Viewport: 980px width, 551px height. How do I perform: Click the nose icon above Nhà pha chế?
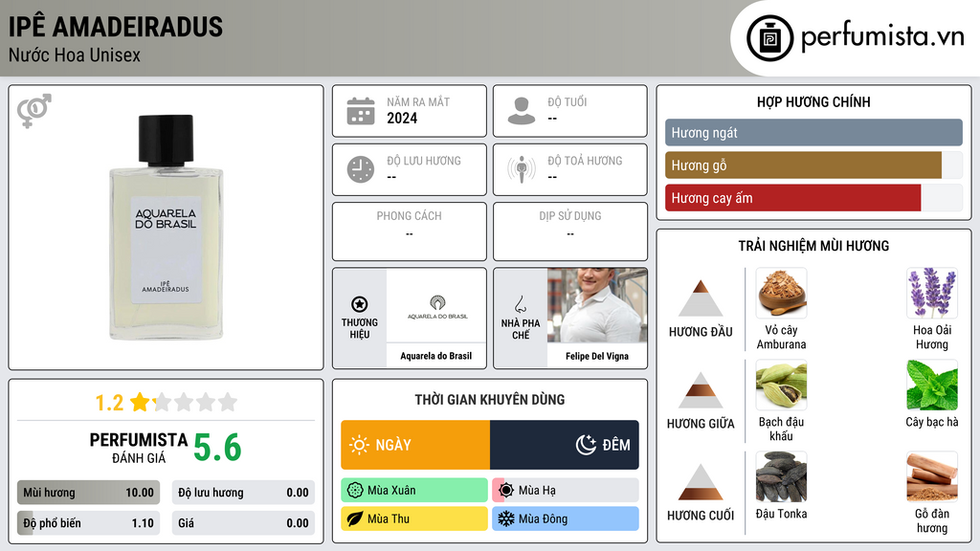click(x=520, y=304)
